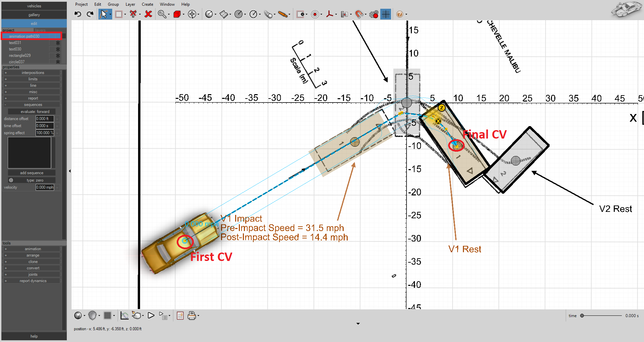Image resolution: width=644 pixels, height=342 pixels.
Task: Open the report notepad icon
Action: (x=180, y=315)
